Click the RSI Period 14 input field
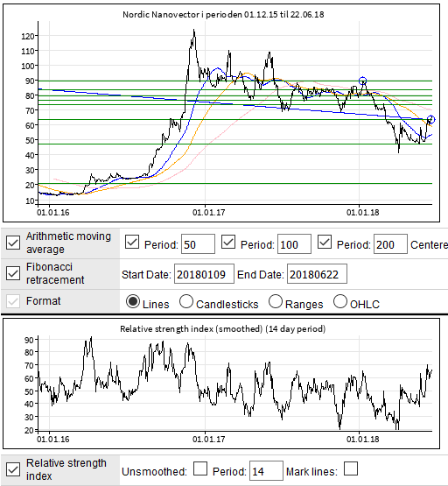 click(266, 471)
